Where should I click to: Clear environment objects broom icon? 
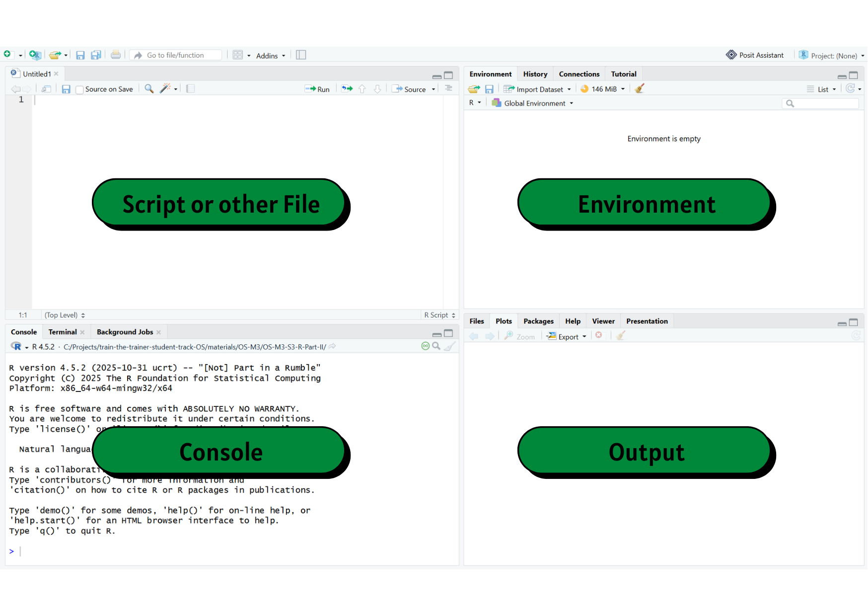(x=640, y=88)
